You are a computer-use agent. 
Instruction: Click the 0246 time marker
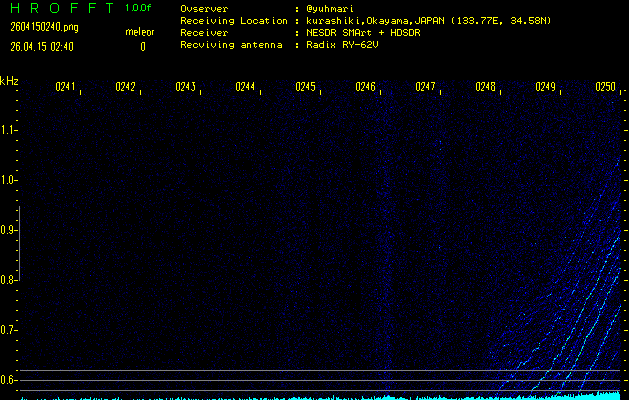[x=365, y=87]
